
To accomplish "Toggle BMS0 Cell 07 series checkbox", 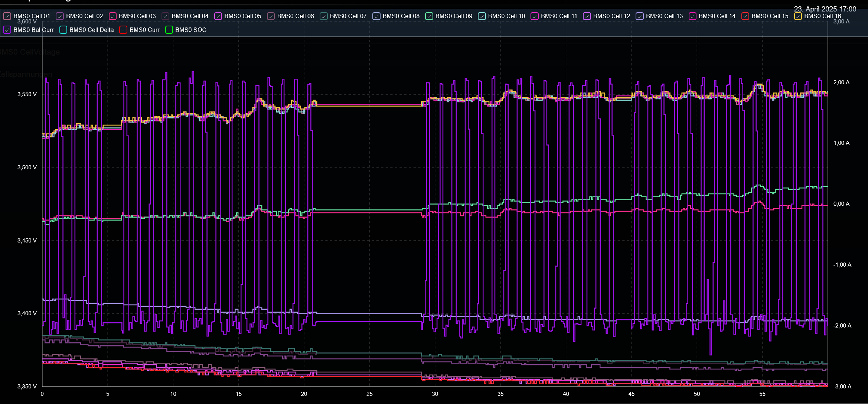I will point(324,16).
